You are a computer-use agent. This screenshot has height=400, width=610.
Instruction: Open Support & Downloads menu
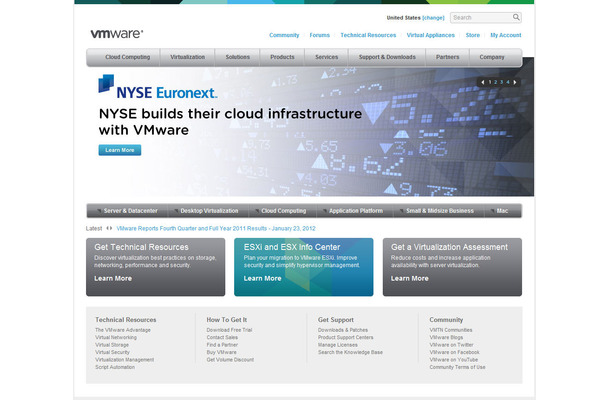[x=387, y=57]
